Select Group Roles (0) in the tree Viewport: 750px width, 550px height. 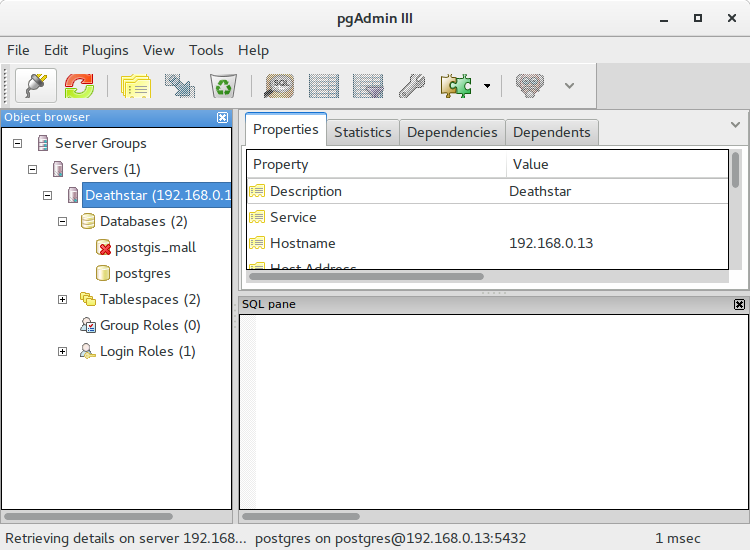coord(150,326)
